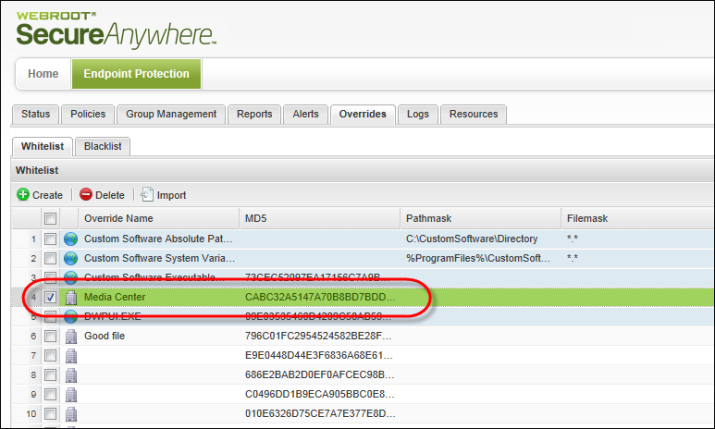
Task: Click globe icon for Custom Software Absolute Path
Action: click(71, 239)
